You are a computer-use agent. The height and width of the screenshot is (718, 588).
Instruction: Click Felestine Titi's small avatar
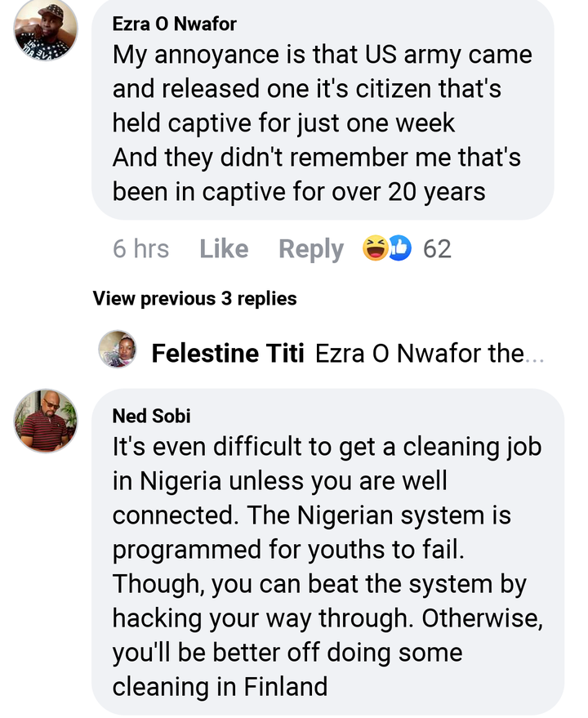(x=118, y=350)
